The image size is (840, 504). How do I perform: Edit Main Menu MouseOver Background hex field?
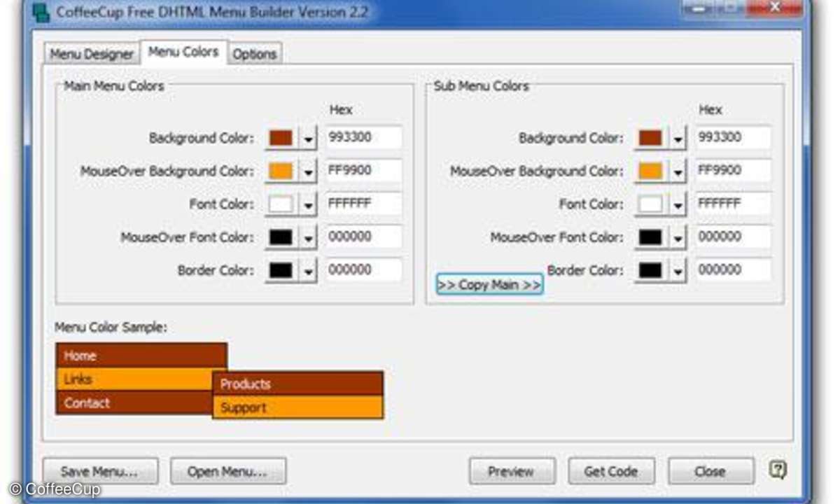click(364, 170)
